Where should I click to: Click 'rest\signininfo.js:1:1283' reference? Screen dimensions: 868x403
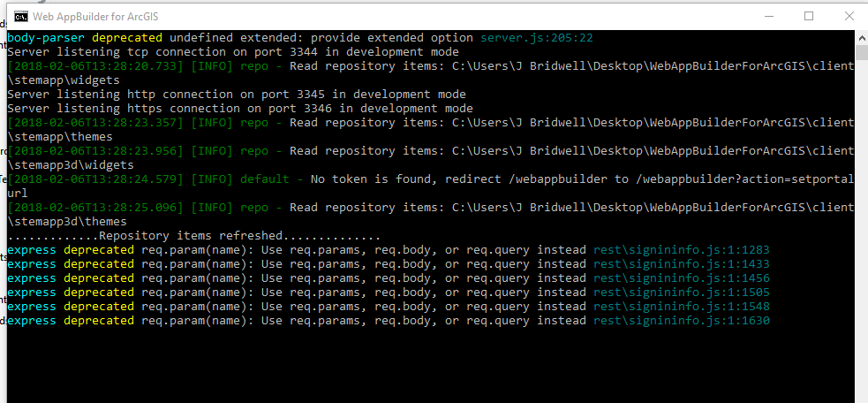(682, 250)
